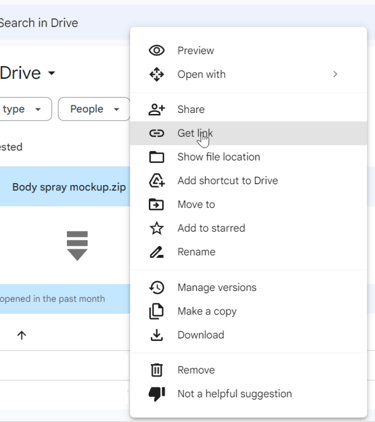The image size is (375, 422).
Task: Click the Drive shortcut icon
Action: point(156,180)
